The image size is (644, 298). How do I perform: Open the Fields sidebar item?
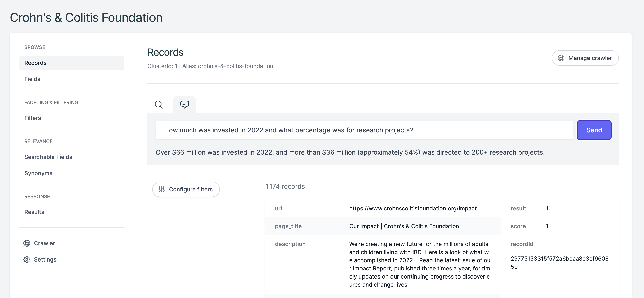pos(32,79)
